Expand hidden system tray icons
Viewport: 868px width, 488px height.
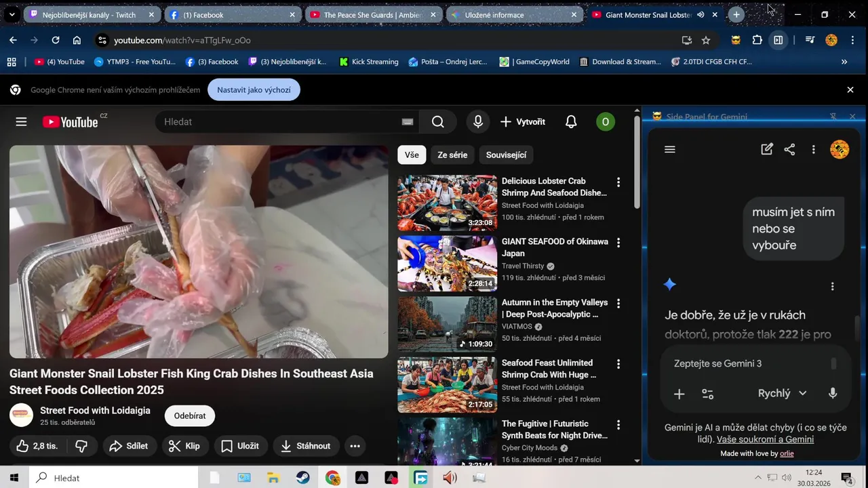tap(757, 478)
